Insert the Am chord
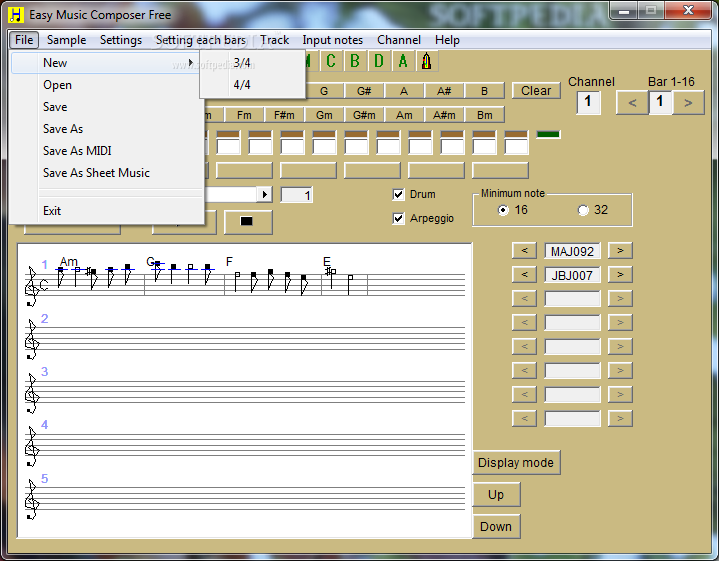This screenshot has height=561, width=719. point(404,115)
